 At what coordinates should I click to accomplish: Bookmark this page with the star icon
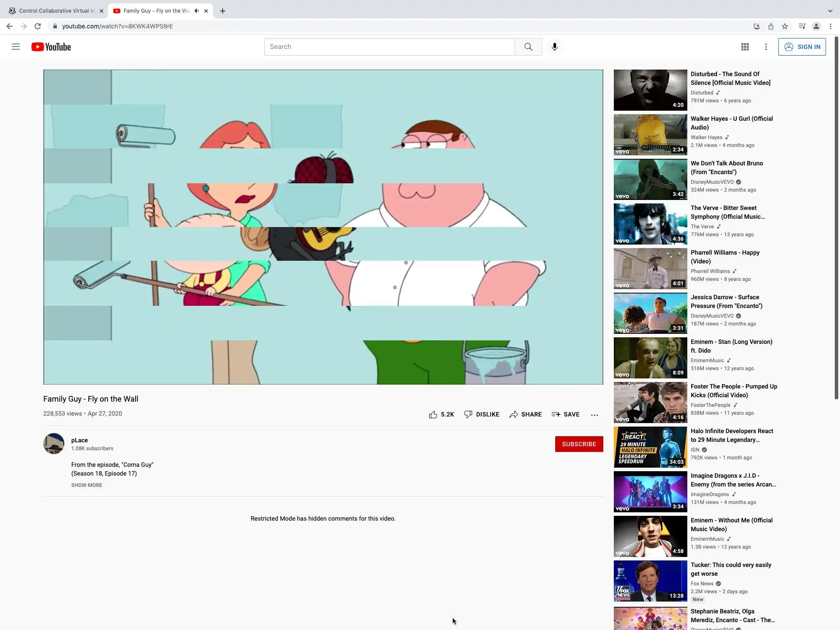click(785, 26)
